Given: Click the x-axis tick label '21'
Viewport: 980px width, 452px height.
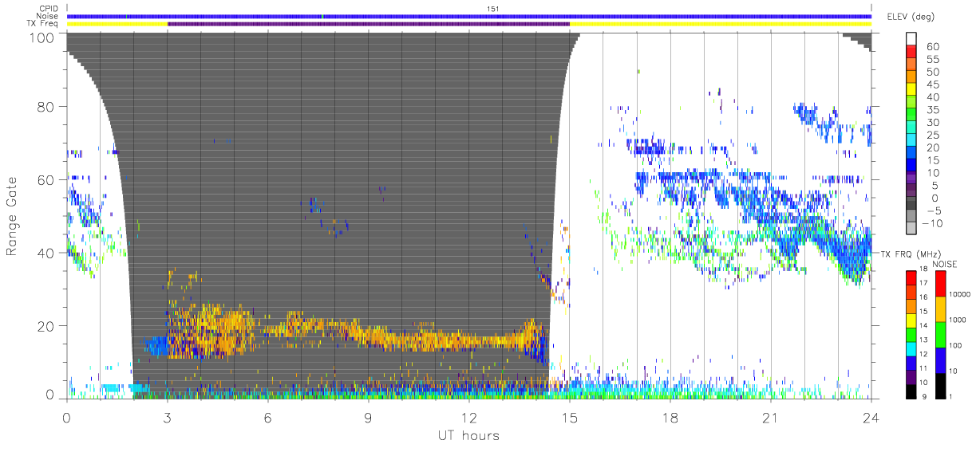Looking at the screenshot, I should pos(770,416).
